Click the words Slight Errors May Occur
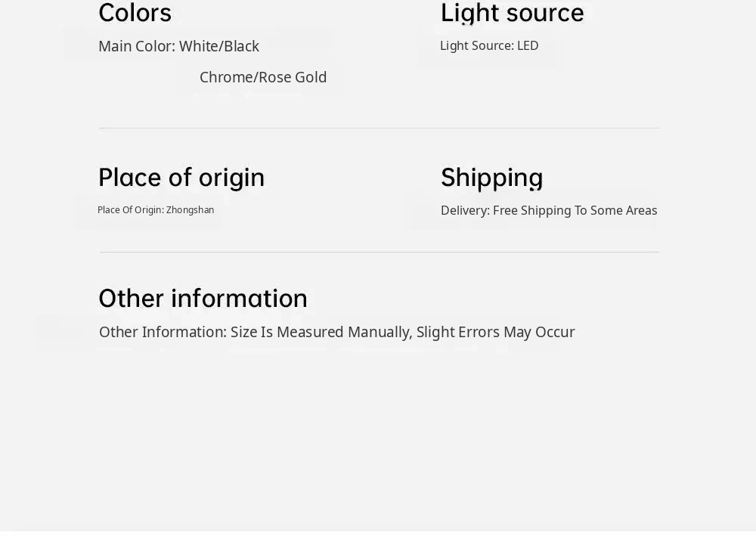 [495, 332]
